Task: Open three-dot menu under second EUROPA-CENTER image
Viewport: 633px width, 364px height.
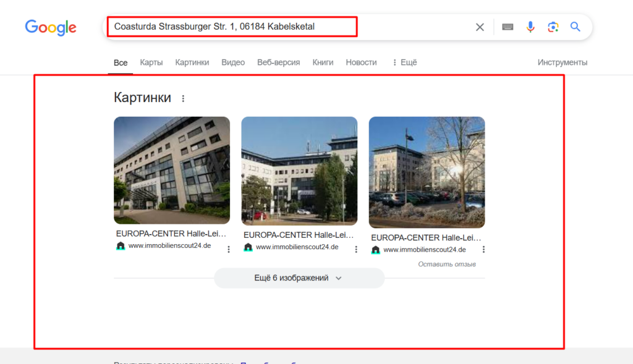Action: point(356,250)
